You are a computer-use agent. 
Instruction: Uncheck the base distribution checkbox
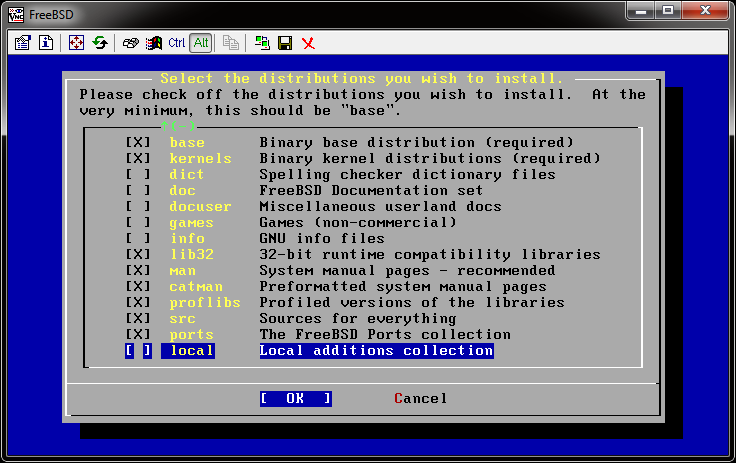[x=138, y=142]
